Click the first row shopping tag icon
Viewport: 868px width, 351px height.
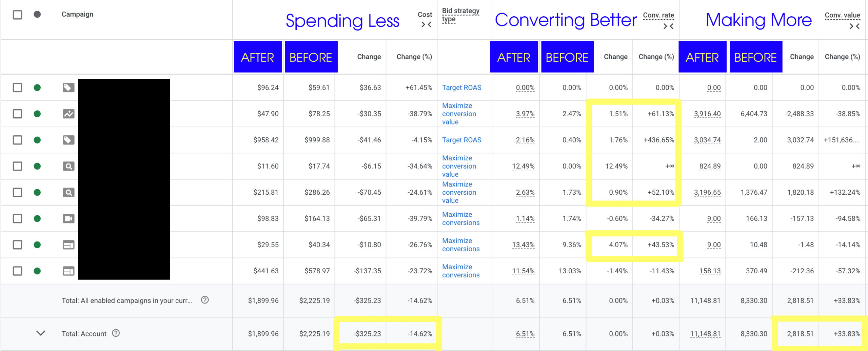point(68,88)
